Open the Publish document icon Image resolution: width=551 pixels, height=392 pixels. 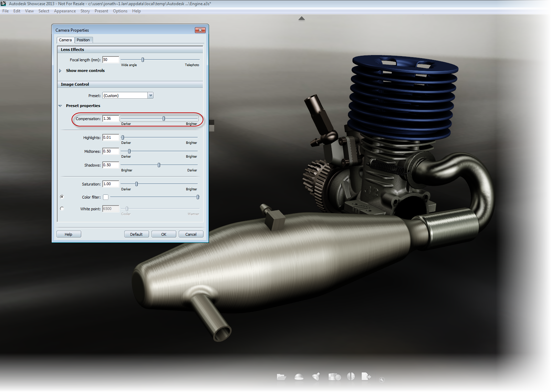366,377
